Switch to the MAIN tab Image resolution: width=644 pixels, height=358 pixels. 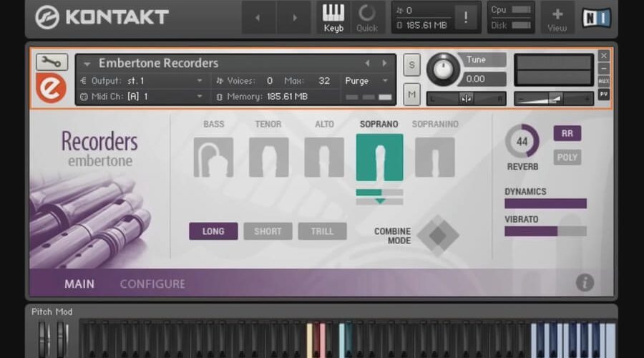tap(79, 284)
